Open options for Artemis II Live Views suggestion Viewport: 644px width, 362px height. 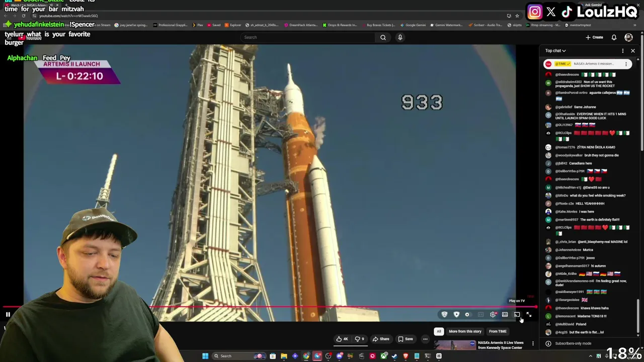533,344
